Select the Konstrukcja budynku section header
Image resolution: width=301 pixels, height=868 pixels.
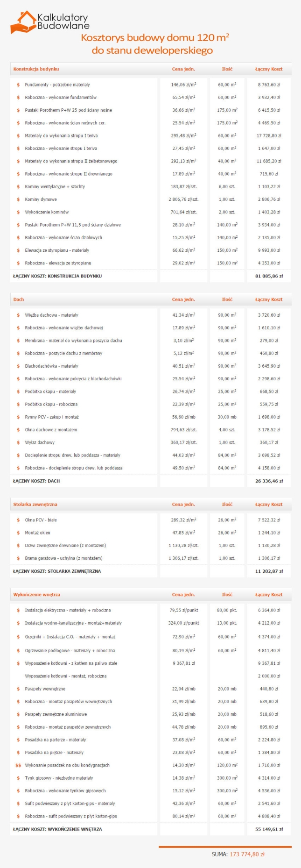[36, 69]
